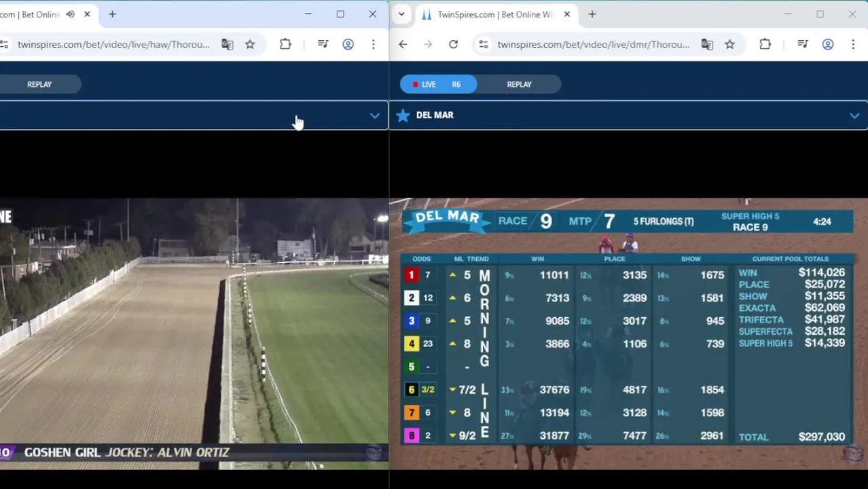Go back in right browser window
Image resolution: width=868 pixels, height=489 pixels.
click(403, 44)
